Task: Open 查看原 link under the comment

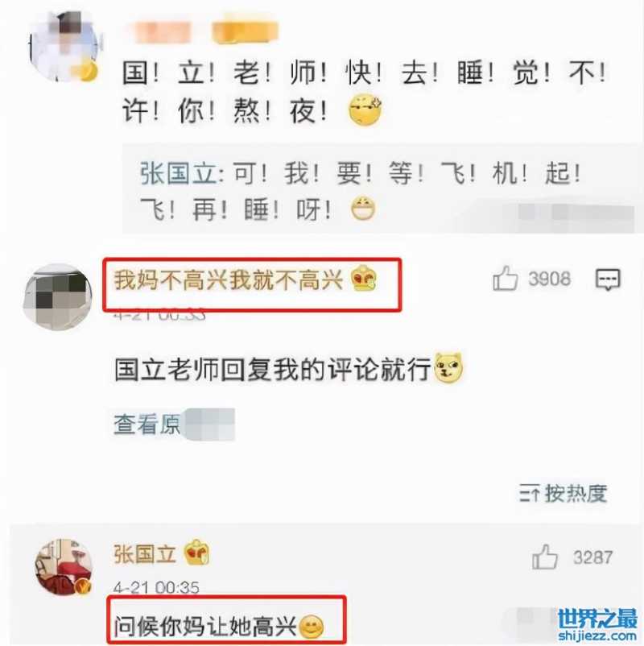Action: point(147,424)
